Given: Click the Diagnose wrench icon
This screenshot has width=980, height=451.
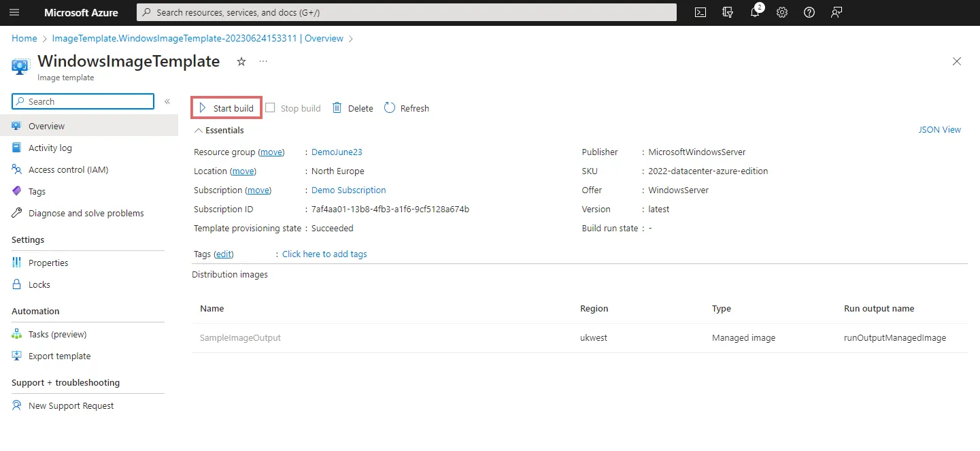Looking at the screenshot, I should 17,213.
